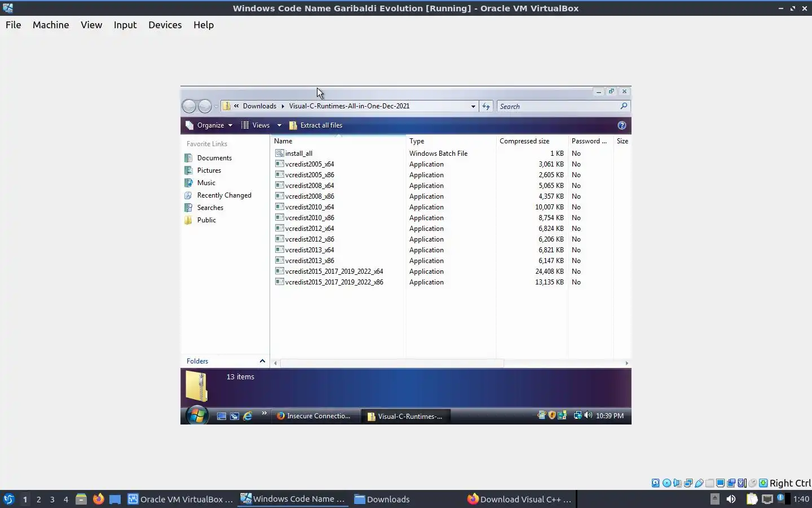Image resolution: width=812 pixels, height=508 pixels.
Task: Open the VirtualBox File menu
Action: [x=14, y=25]
